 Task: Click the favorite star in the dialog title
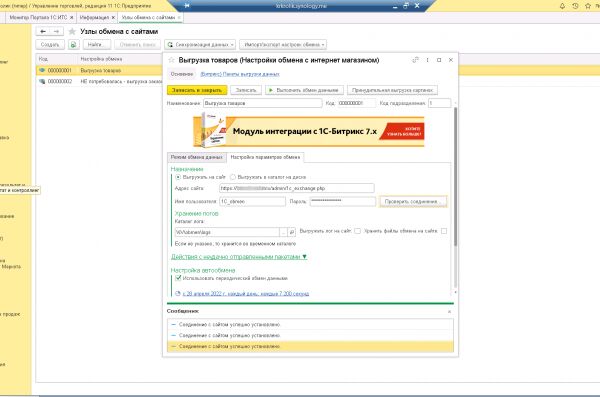pos(171,60)
